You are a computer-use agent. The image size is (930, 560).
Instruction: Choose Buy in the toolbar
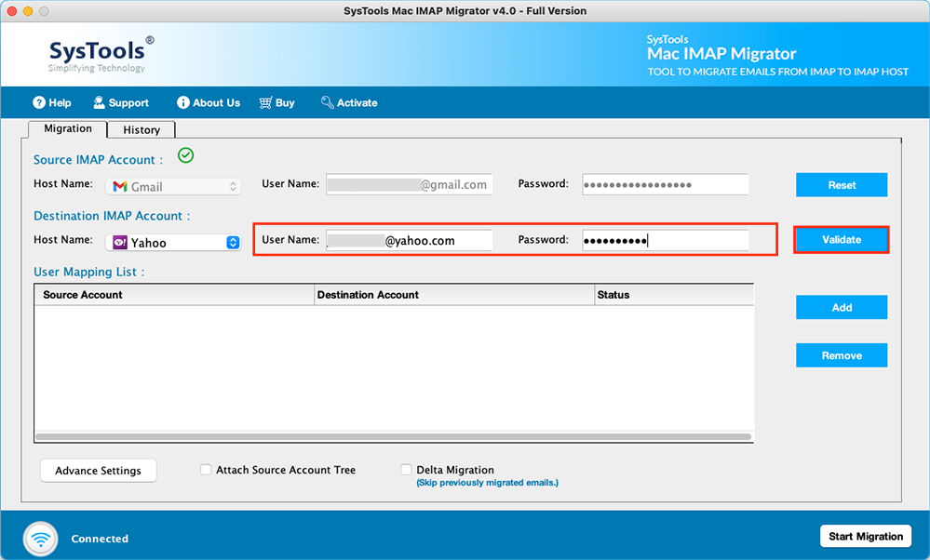pyautogui.click(x=277, y=102)
